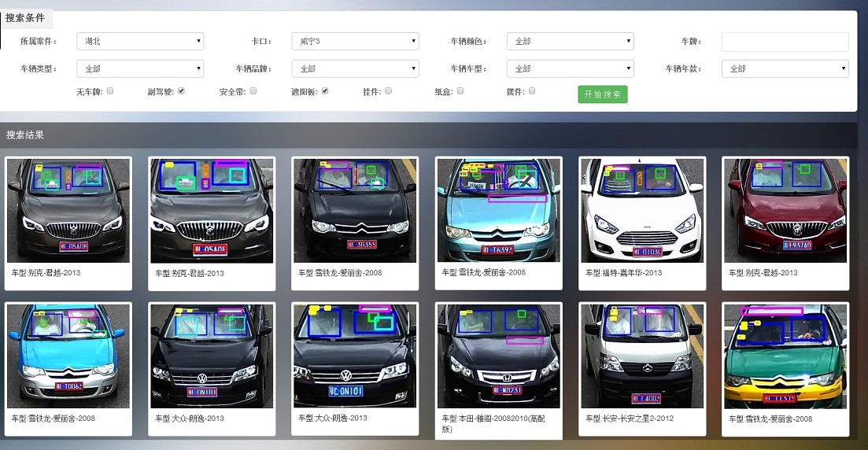This screenshot has height=450, width=868.
Task: Tick the 摆件 checkbox
Action: 532,90
